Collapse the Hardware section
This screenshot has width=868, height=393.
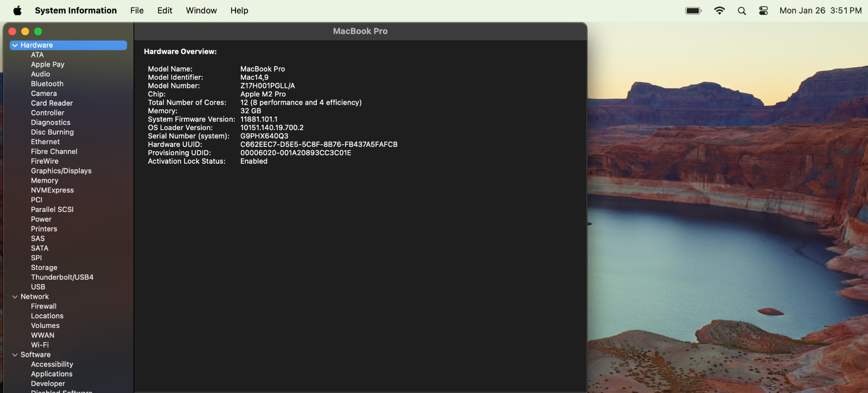pos(15,46)
